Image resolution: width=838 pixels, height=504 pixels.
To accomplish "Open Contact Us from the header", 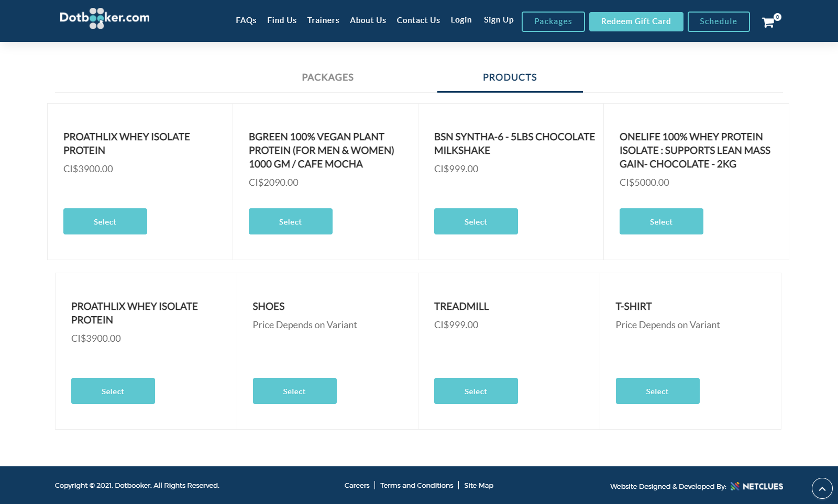I will coord(418,20).
